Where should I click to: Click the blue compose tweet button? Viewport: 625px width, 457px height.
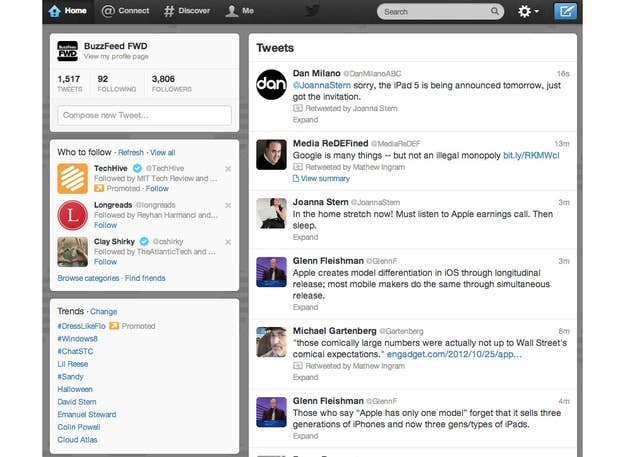pos(565,11)
